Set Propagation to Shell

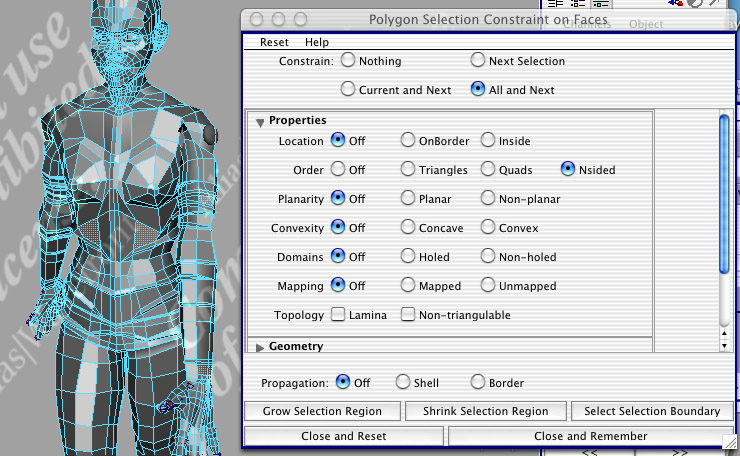click(403, 382)
